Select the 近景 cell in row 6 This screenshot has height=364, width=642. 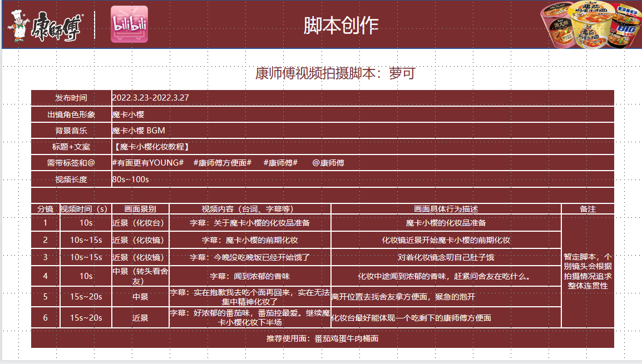coord(140,318)
